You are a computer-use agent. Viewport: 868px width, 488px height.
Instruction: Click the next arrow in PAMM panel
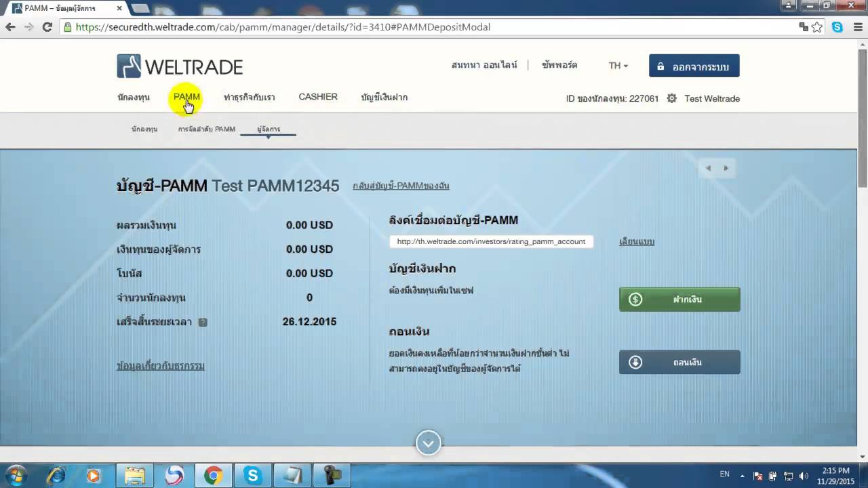726,168
